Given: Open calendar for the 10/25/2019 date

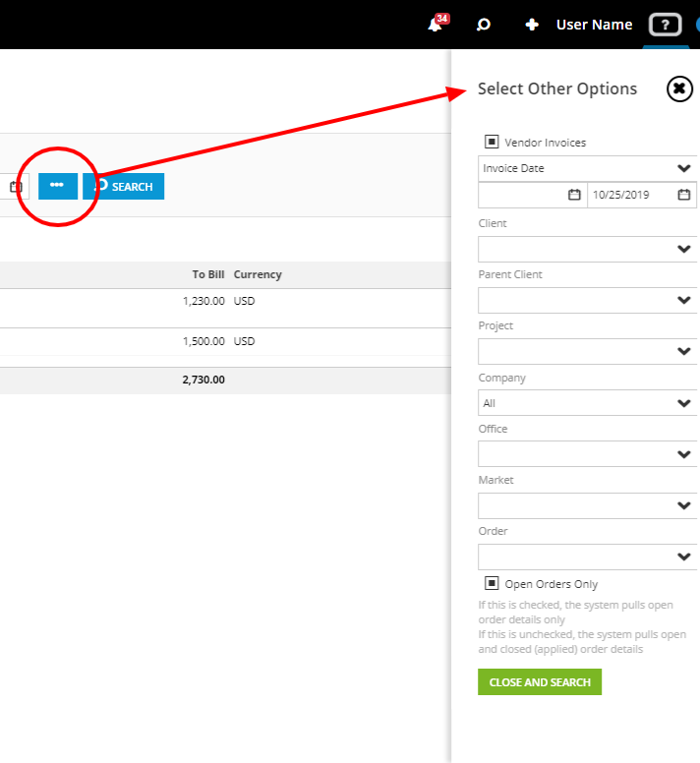Looking at the screenshot, I should [684, 195].
